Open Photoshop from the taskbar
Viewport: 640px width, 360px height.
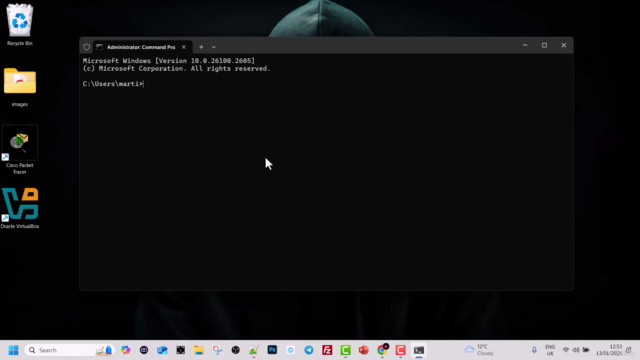(x=272, y=350)
